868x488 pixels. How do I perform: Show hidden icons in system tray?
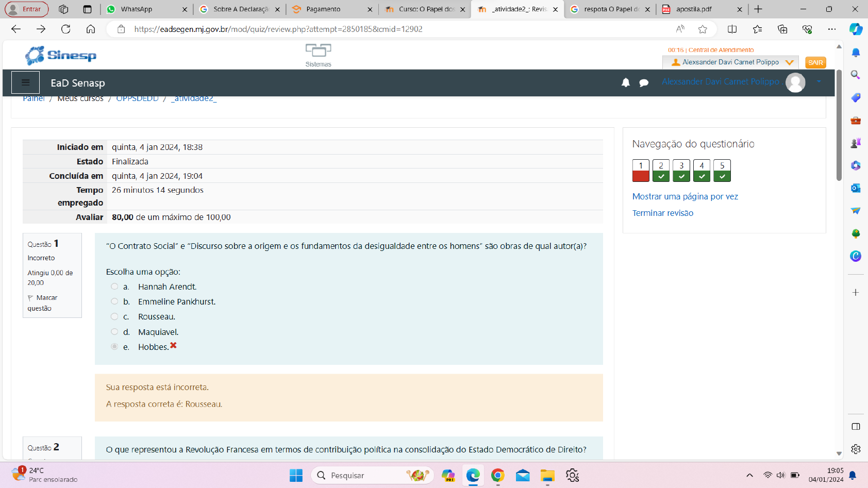[749, 475]
